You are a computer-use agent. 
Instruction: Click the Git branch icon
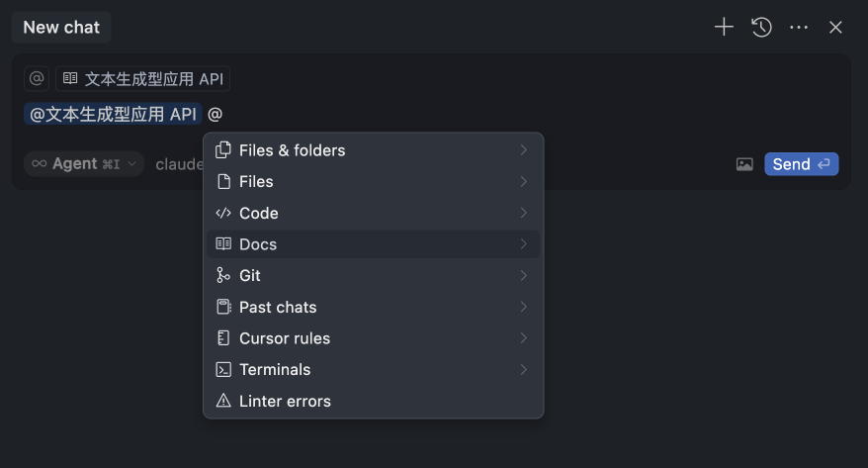click(223, 276)
